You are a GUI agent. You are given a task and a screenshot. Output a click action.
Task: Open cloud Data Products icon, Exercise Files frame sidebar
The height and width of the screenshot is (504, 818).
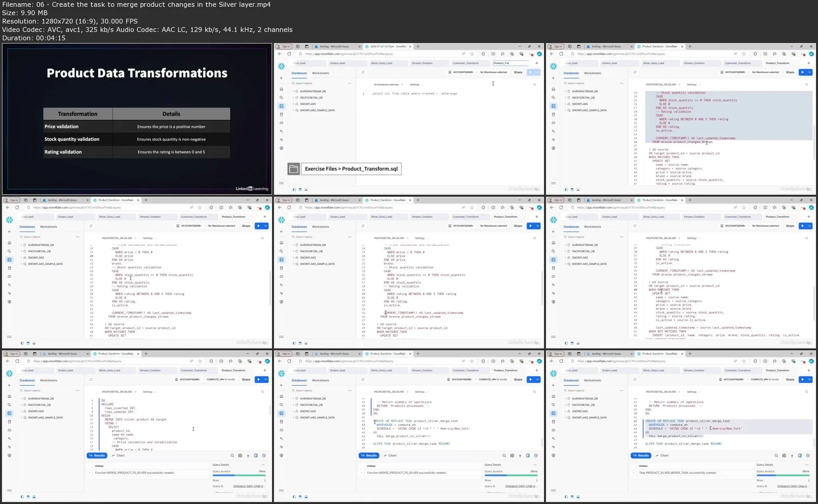click(x=281, y=123)
